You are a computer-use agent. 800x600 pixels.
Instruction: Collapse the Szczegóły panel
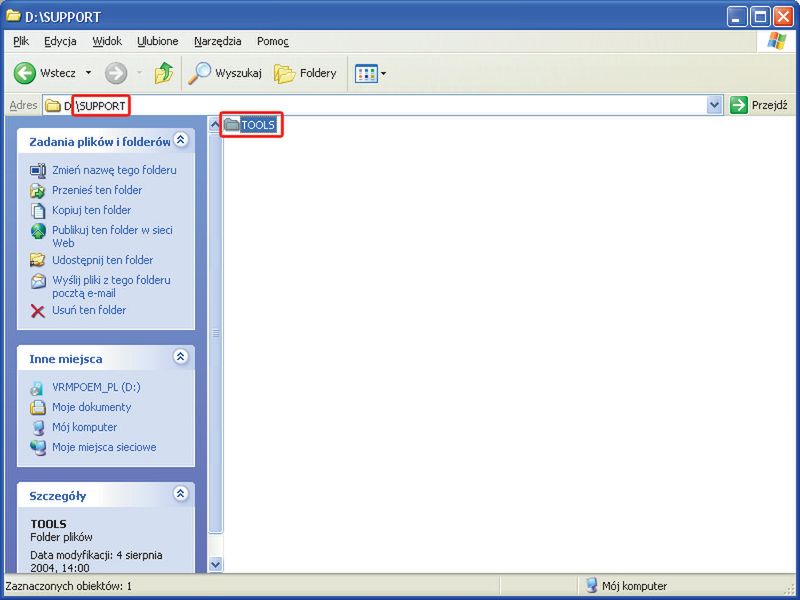tap(181, 494)
